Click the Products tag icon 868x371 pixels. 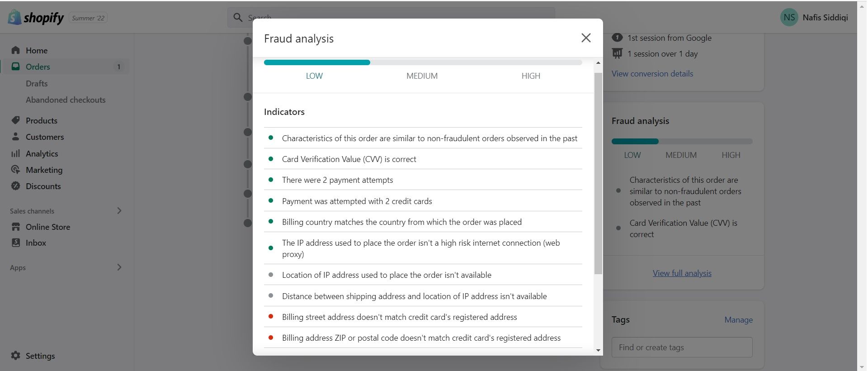[16, 120]
